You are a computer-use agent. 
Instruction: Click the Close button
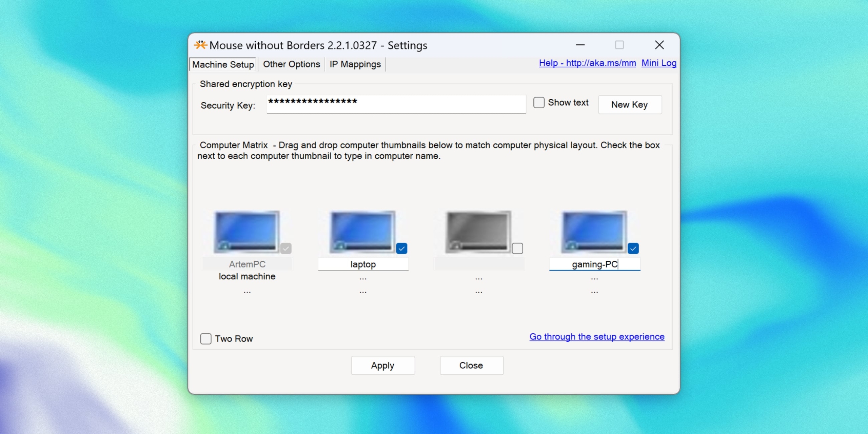coord(471,366)
